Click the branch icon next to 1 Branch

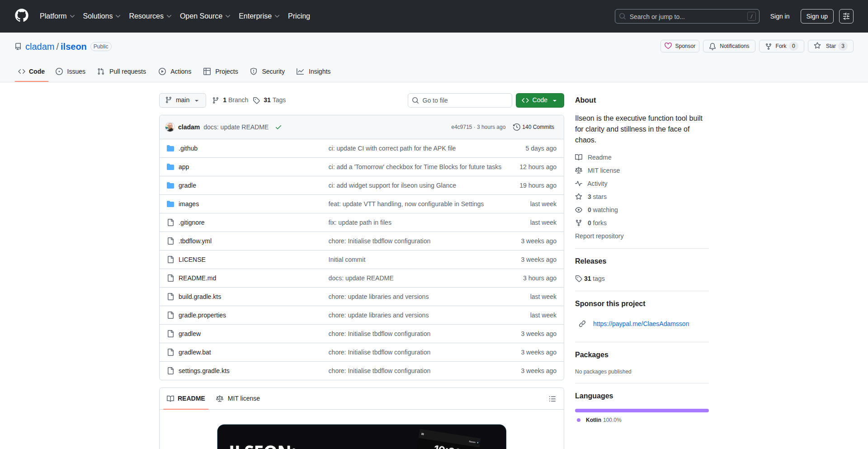(215, 100)
